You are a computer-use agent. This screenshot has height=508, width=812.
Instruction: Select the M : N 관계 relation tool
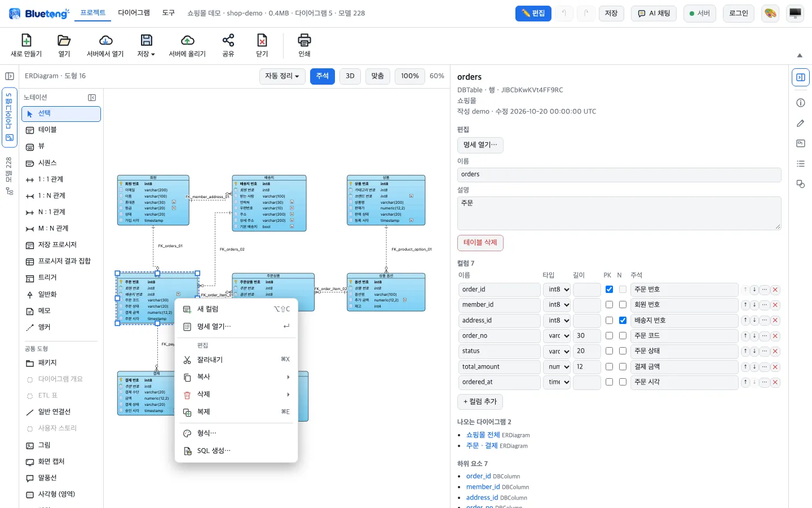[x=61, y=229]
